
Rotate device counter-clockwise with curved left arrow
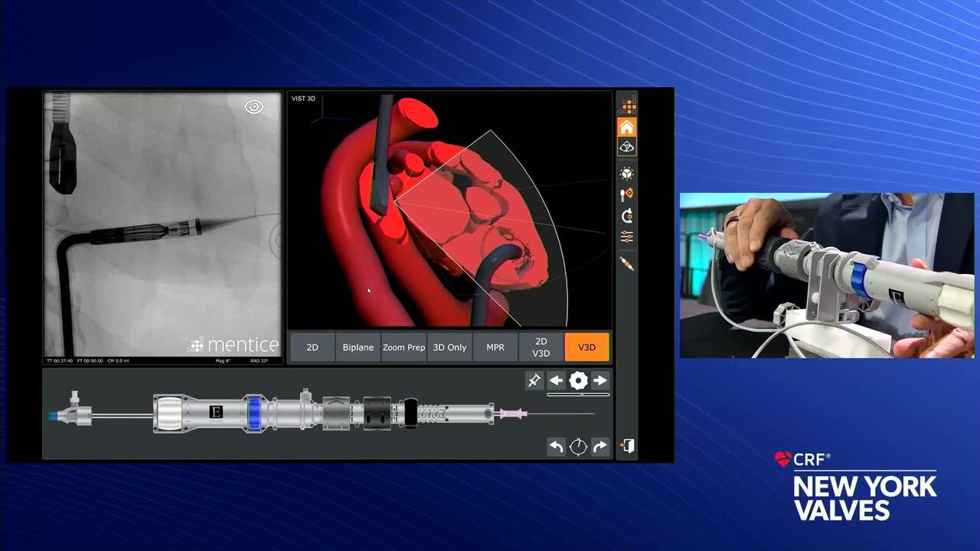[557, 447]
